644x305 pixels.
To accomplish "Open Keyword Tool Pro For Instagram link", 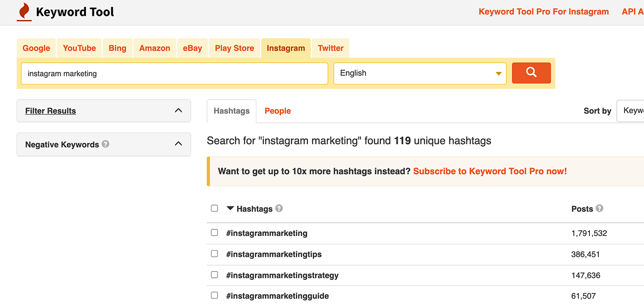I will click(x=543, y=12).
